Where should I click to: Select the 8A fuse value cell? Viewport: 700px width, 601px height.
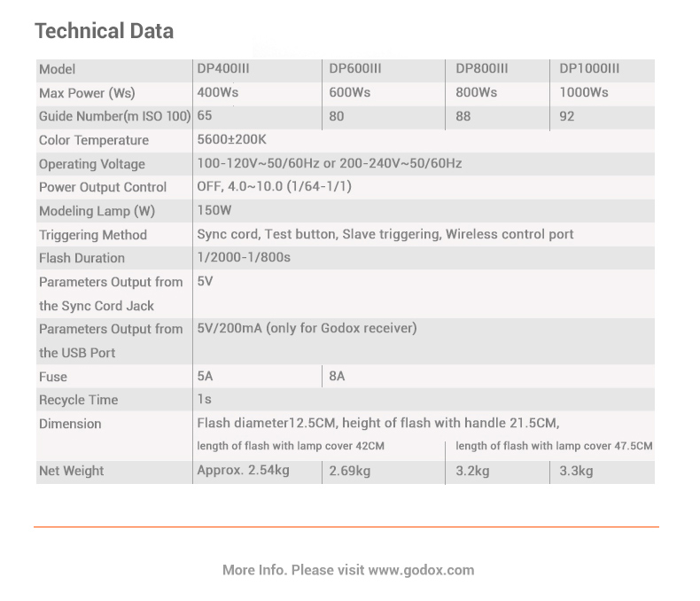(x=337, y=377)
